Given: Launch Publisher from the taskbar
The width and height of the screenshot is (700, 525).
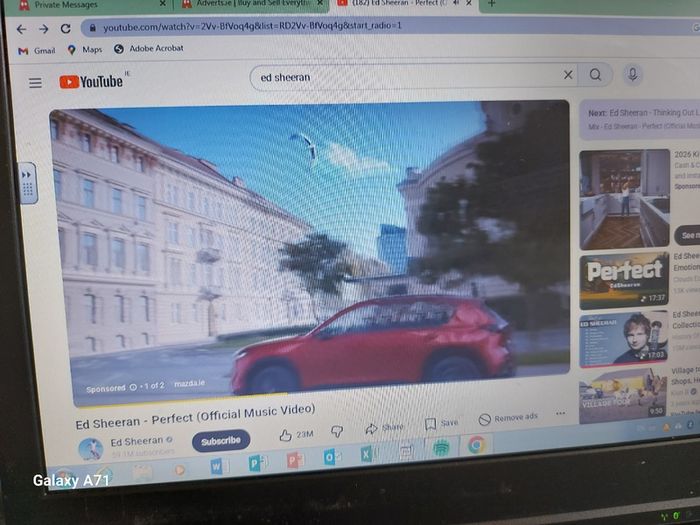Looking at the screenshot, I should [256, 463].
